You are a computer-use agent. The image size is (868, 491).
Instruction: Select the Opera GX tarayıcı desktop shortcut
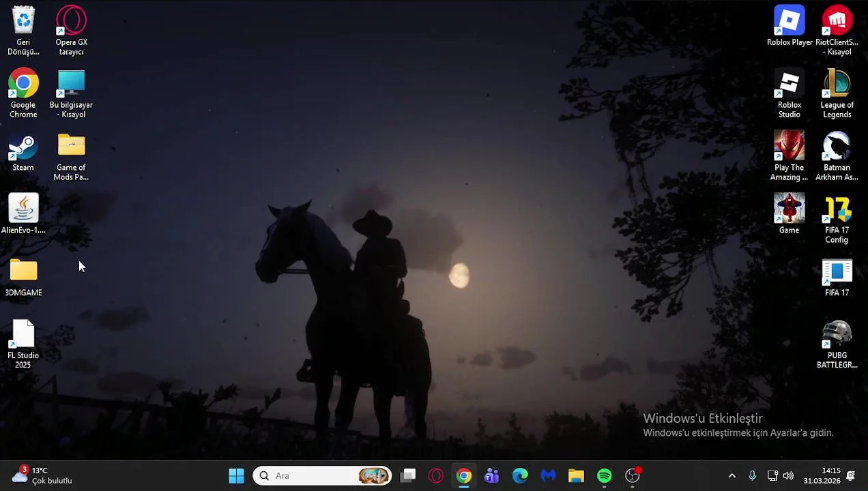pyautogui.click(x=71, y=31)
